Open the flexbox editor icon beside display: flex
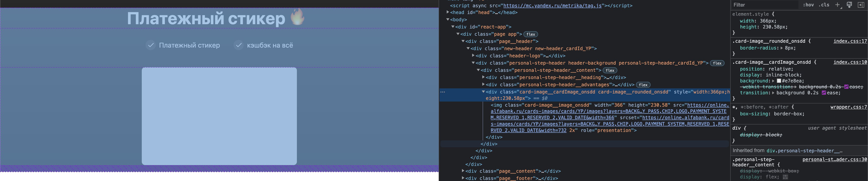The width and height of the screenshot is (868, 181). pos(785,177)
